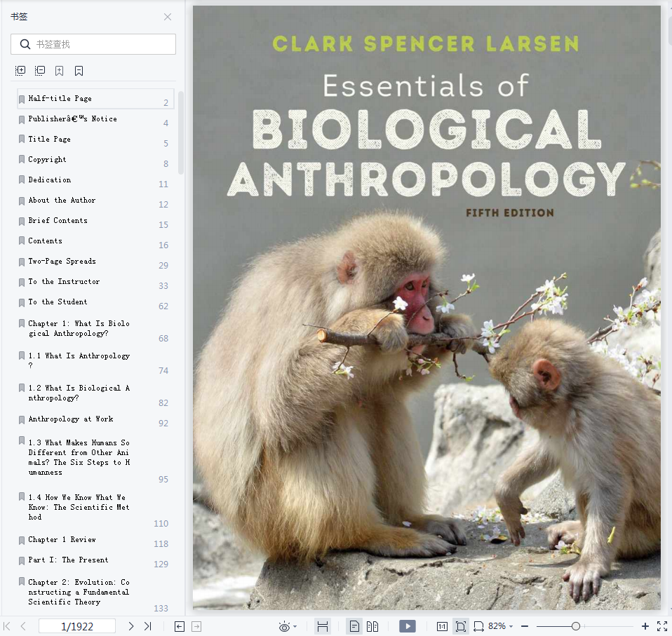Open the Publisher's Notice bookmark

point(95,119)
